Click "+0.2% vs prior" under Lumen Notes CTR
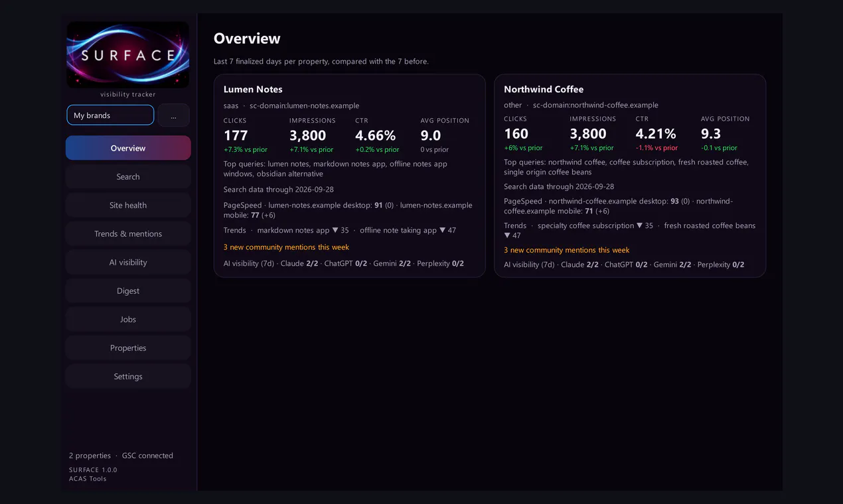The height and width of the screenshot is (504, 843). pos(377,150)
